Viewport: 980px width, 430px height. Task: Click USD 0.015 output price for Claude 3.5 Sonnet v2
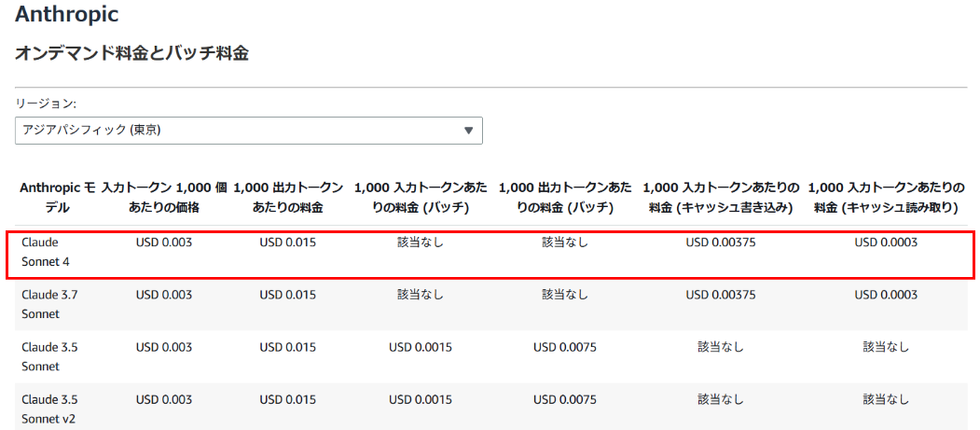[x=287, y=398]
